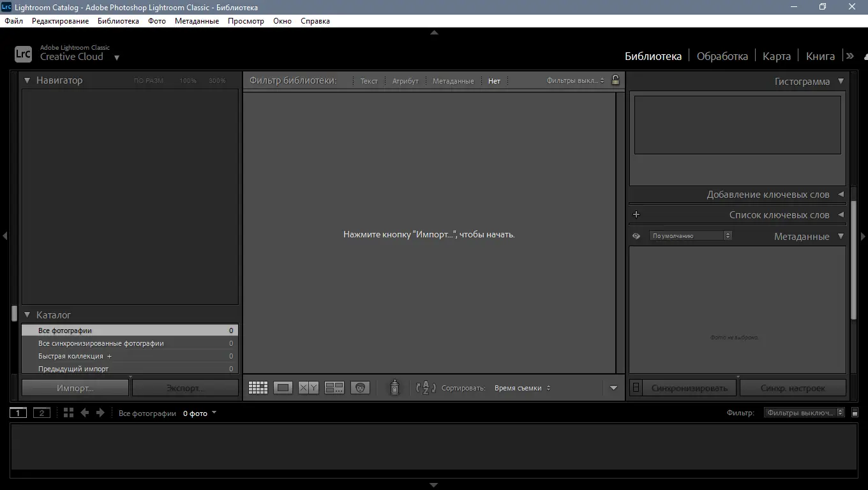Select Все фотографии in the Каталог panel
Image resolution: width=868 pixels, height=490 pixels.
(130, 330)
